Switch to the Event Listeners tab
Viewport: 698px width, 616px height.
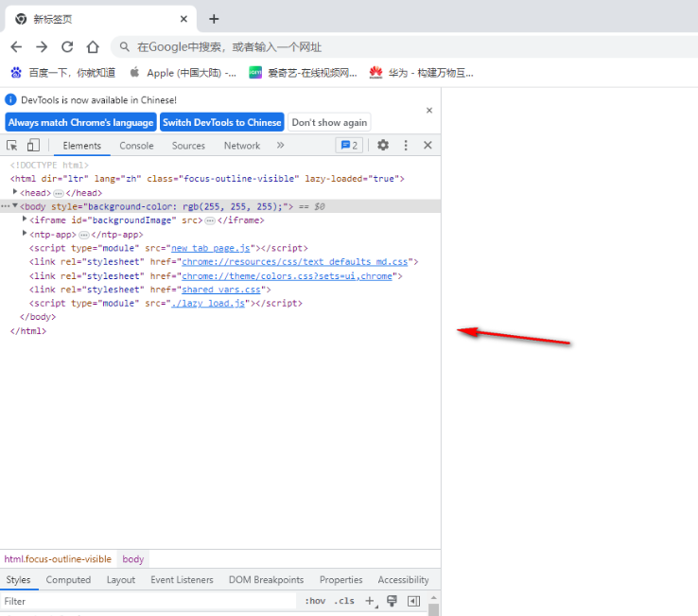tap(182, 580)
